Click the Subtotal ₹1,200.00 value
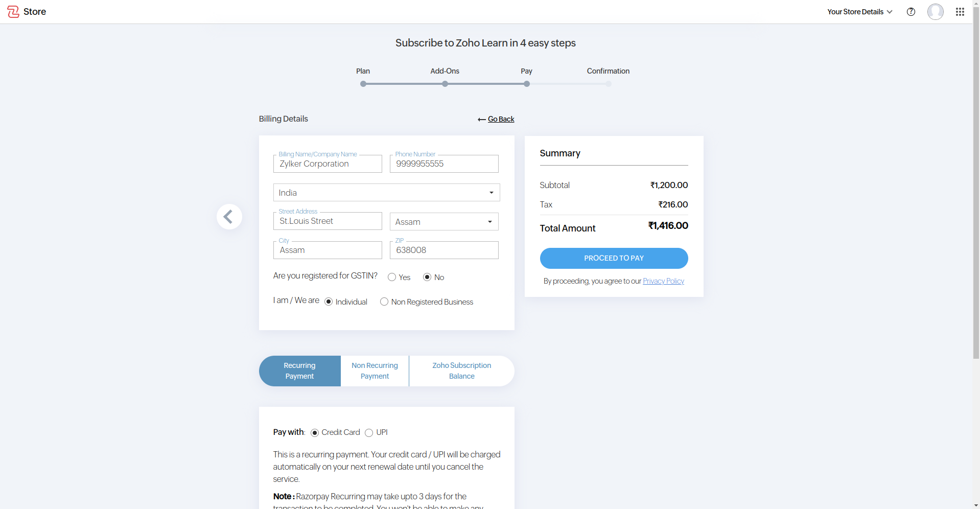 click(x=669, y=185)
